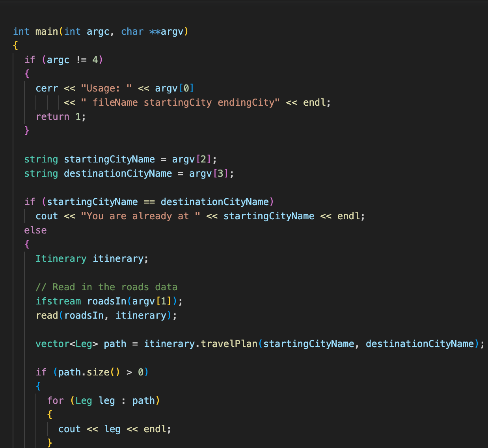The image size is (488, 448).
Task: Place cursor on startingCityName declaration
Action: point(109,159)
